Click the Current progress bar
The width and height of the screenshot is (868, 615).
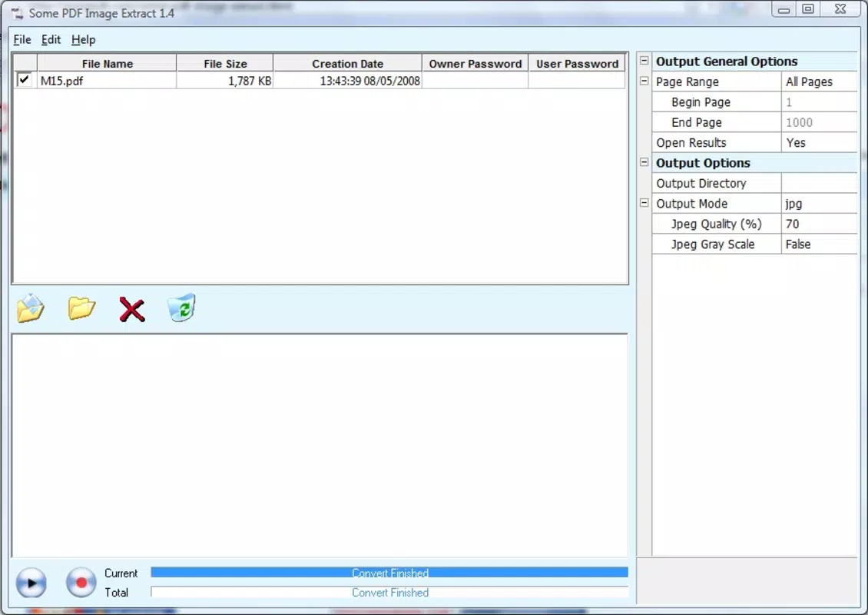[389, 573]
